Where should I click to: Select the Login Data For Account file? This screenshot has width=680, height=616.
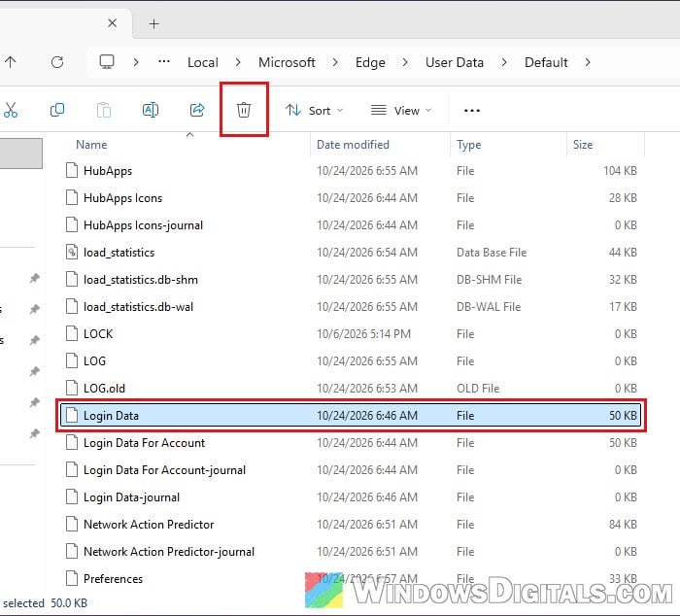point(352,443)
